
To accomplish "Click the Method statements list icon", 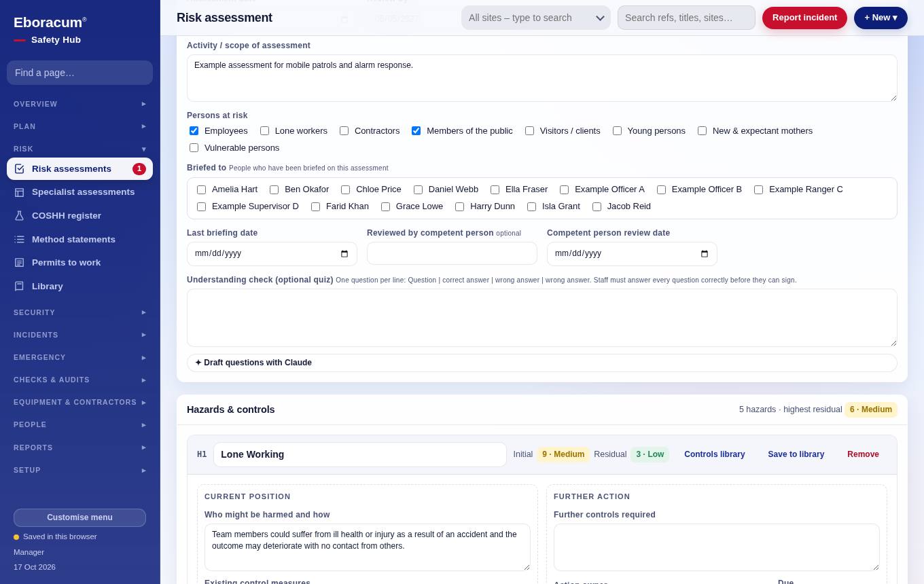I will [x=19, y=240].
